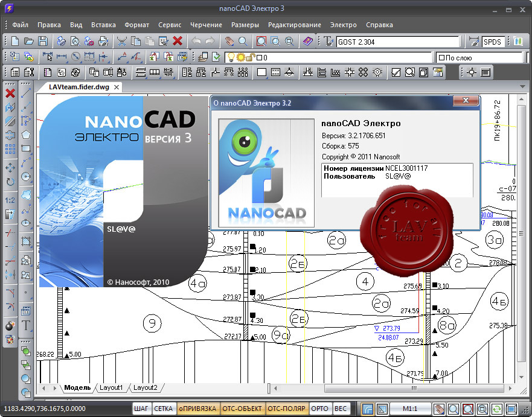Click the layer 0 color square

(x=260, y=58)
